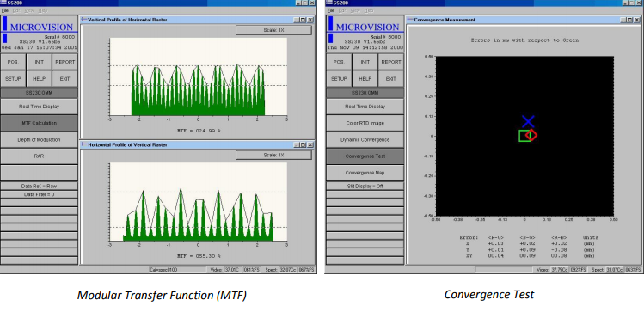Viewport: 644px width, 312px height.
Task: Click HELP button in the Convergence window
Action: coord(365,78)
